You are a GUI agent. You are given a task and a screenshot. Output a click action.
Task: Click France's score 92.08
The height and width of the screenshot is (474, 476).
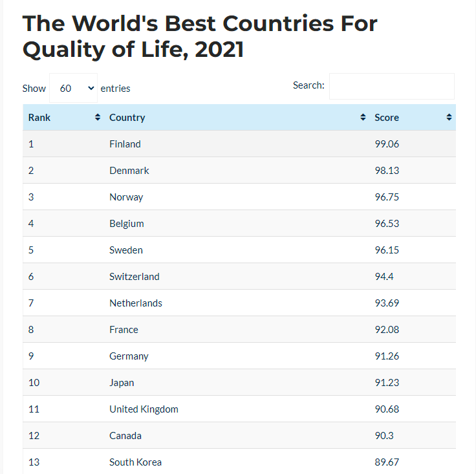tap(387, 330)
